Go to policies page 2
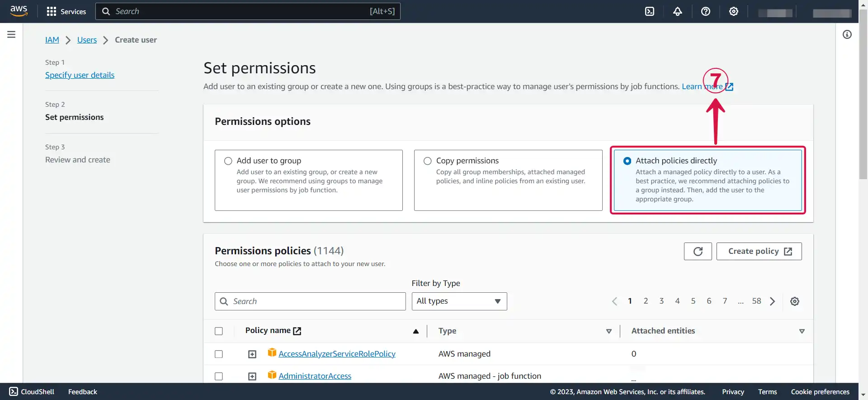868x400 pixels. tap(646, 301)
